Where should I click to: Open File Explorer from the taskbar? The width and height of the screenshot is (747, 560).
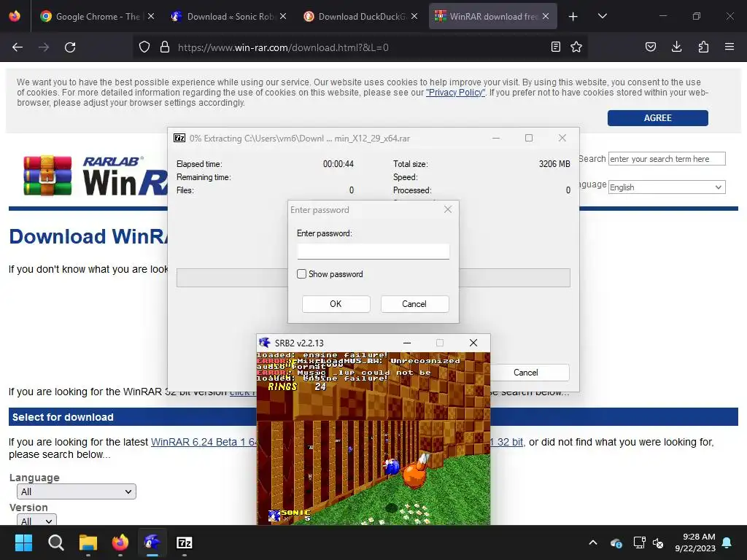pos(88,542)
